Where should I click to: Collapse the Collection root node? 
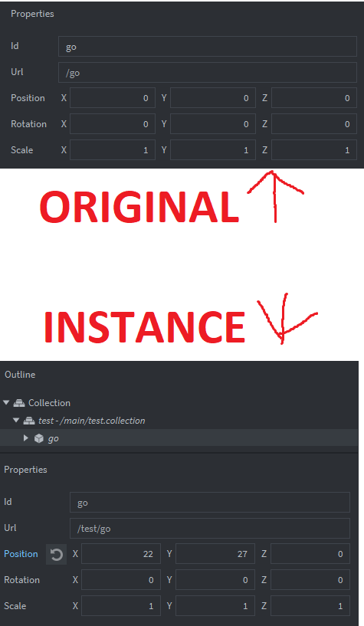[6, 403]
